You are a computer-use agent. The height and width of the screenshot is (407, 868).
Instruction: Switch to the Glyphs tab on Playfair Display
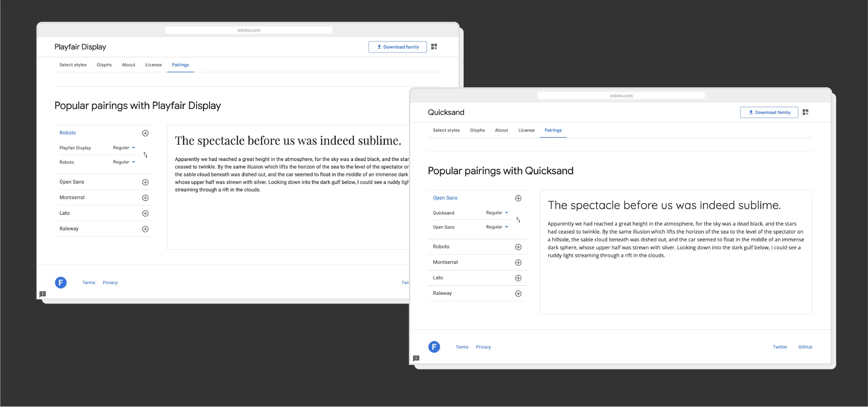[x=104, y=65]
